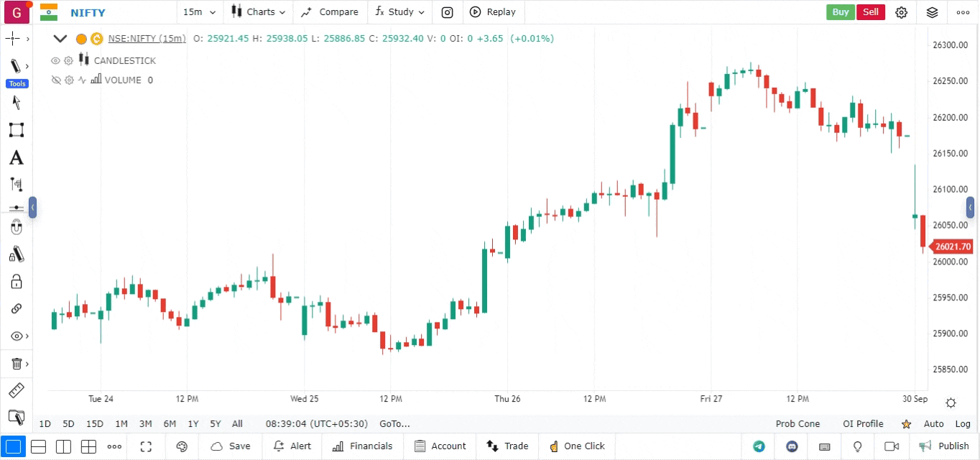Click the measure ruler tool
Image resolution: width=980 pixels, height=460 pixels.
16,391
